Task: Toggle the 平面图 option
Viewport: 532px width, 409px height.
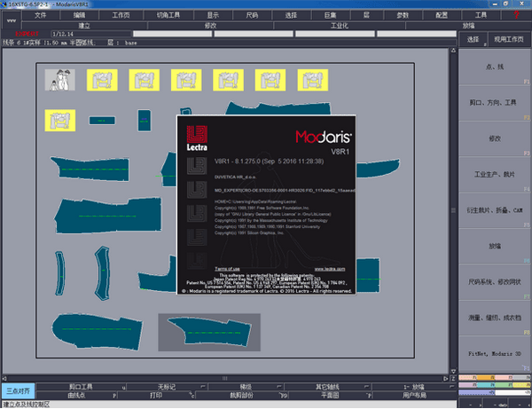Action: pos(330,395)
